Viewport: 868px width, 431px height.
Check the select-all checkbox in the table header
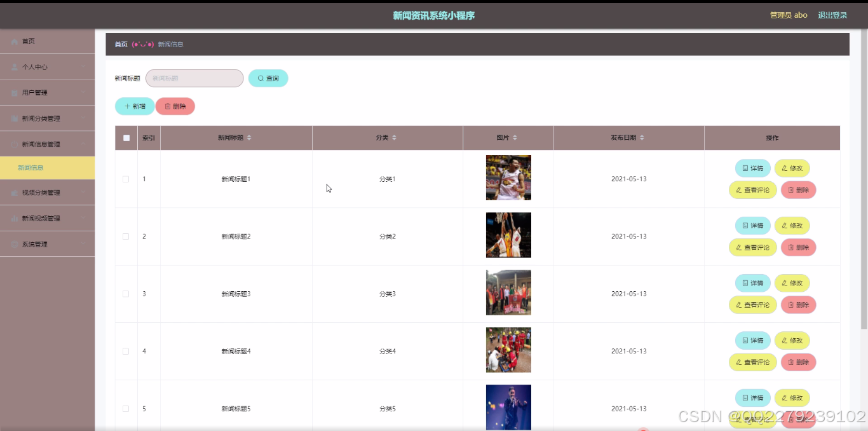126,137
